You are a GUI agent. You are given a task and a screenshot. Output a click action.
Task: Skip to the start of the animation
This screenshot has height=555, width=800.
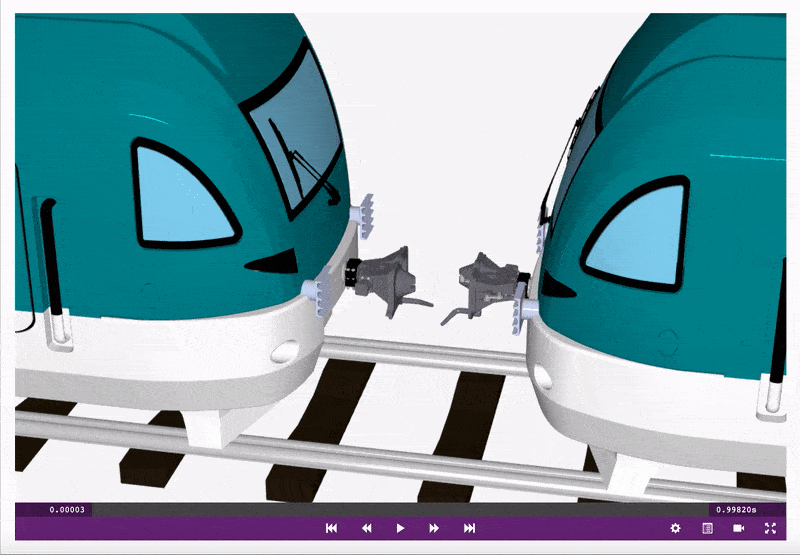331,528
